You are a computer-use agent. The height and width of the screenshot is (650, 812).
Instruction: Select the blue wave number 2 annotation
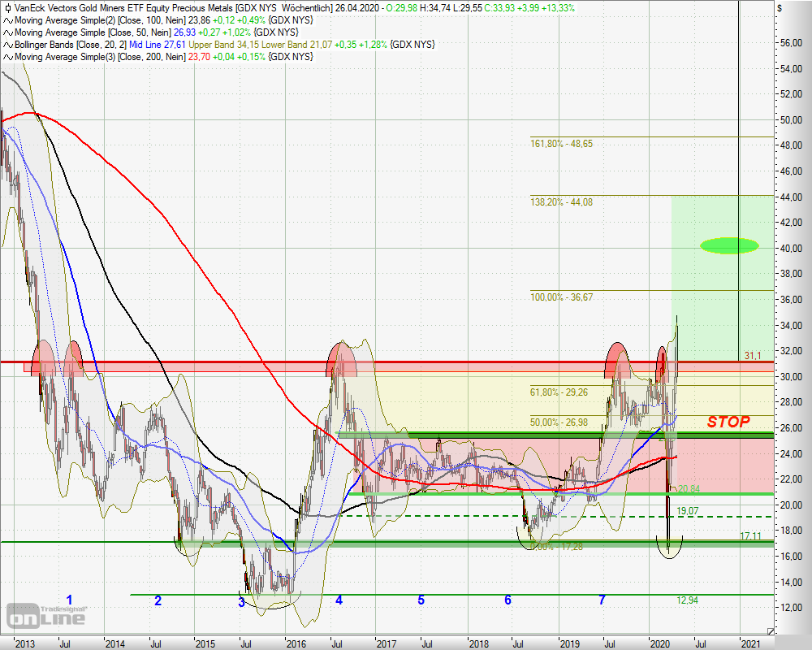158,600
